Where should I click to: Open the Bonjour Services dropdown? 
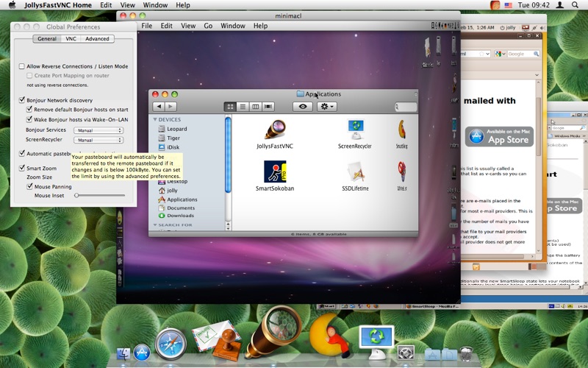point(98,130)
